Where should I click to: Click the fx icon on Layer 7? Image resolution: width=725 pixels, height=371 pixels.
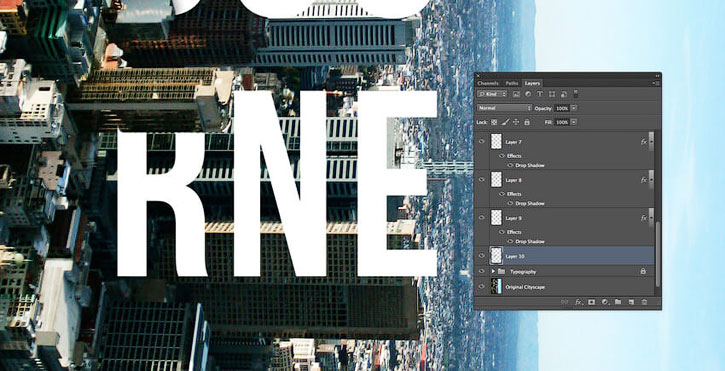coord(644,142)
